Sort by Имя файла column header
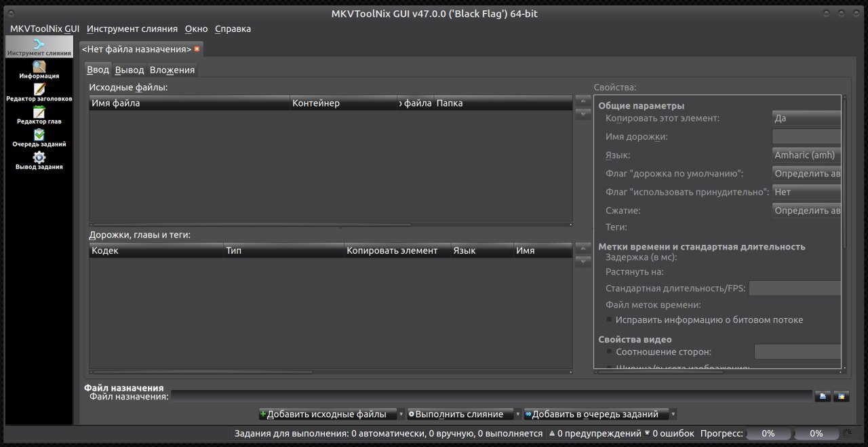The height and width of the screenshot is (447, 868). click(189, 103)
